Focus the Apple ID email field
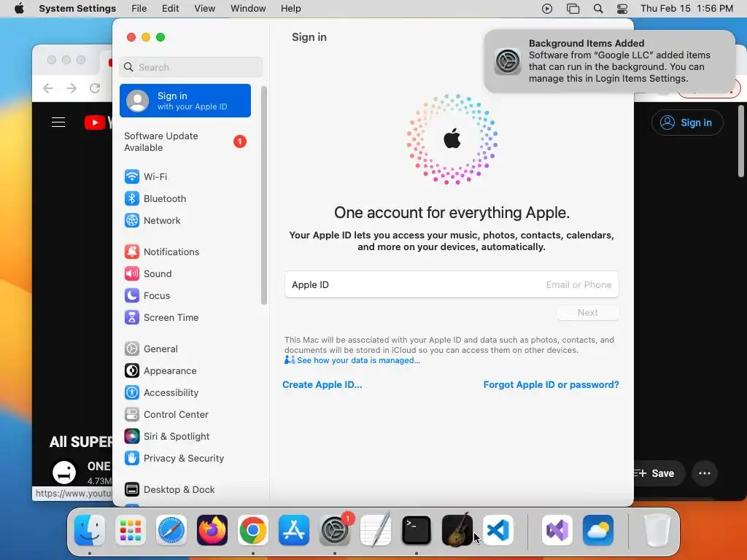Screen dimensions: 747x560 pos(452,285)
